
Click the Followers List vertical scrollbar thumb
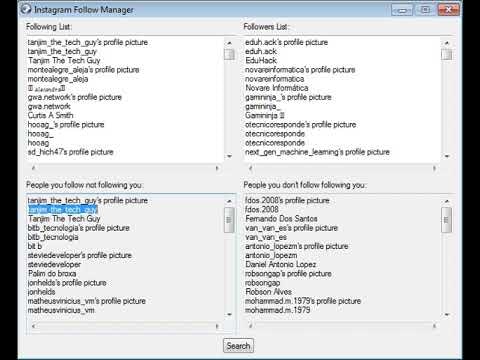coord(447,54)
